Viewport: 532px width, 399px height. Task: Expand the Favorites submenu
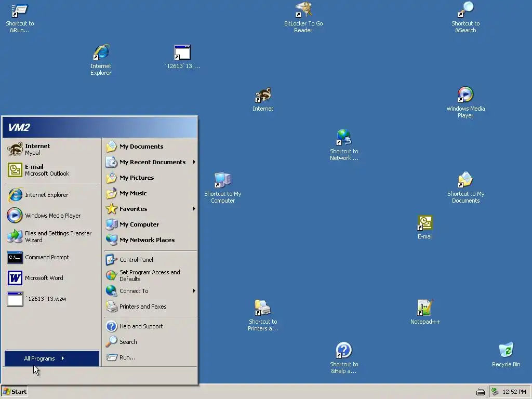(151, 209)
